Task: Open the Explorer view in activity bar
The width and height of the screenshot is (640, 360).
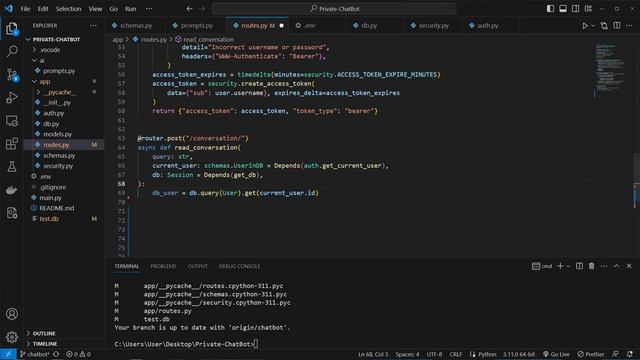Action: tap(12, 29)
